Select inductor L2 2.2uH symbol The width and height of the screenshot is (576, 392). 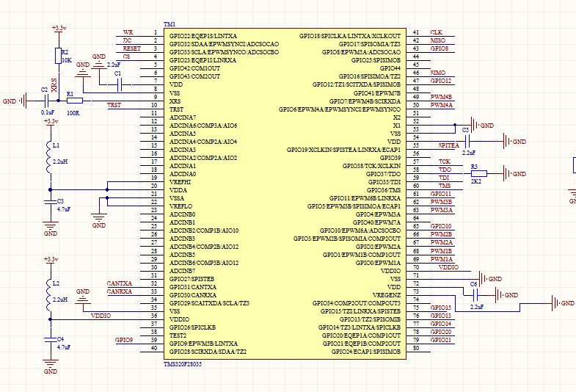click(x=49, y=295)
